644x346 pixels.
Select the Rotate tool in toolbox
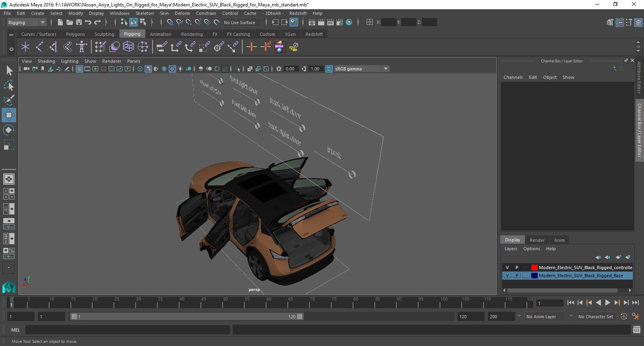click(x=9, y=130)
